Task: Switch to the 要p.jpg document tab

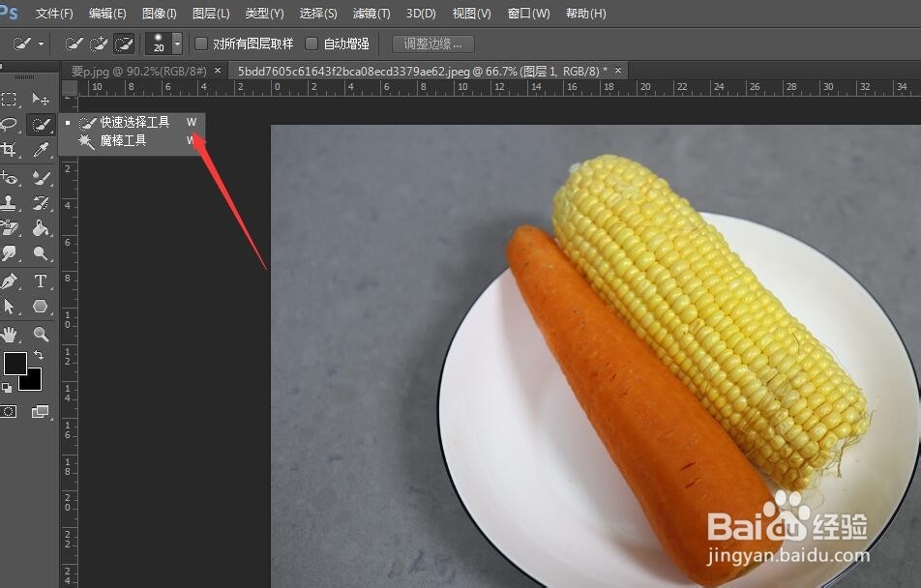Action: tap(138, 71)
